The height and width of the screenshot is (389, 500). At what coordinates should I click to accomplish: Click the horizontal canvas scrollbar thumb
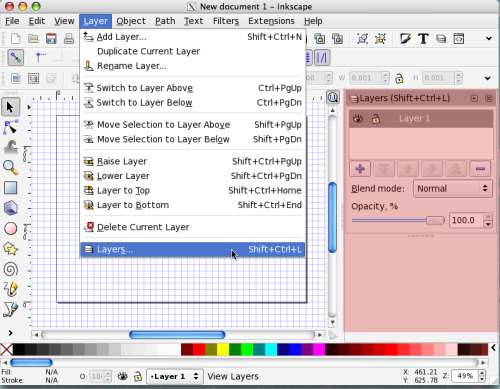click(x=177, y=334)
